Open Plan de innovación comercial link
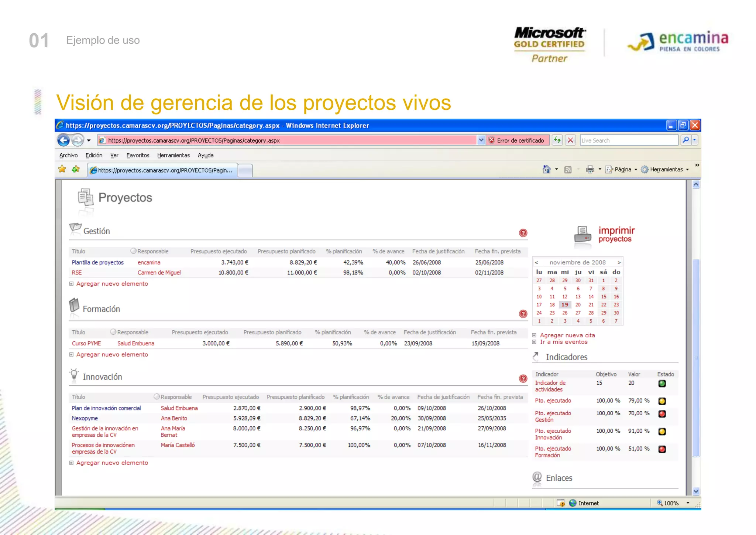756x535 pixels. (106, 408)
